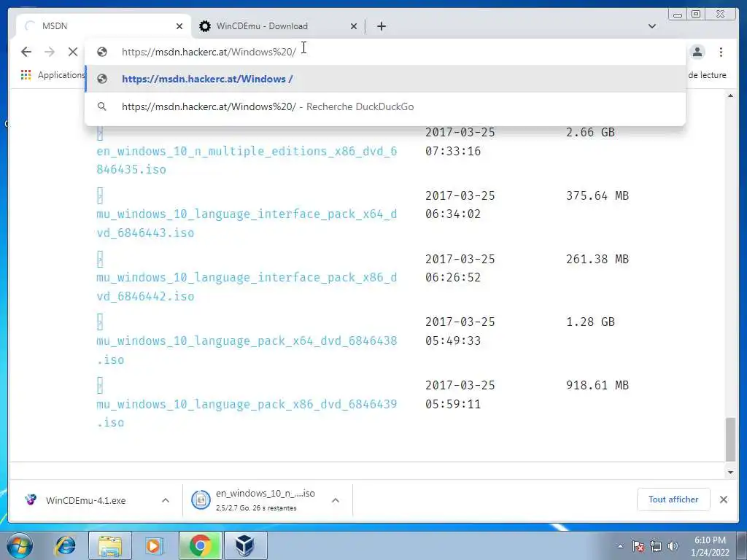Select the msdn.hackerc.at/Windows / suggestion
This screenshot has height=560, width=747.
pyautogui.click(x=385, y=79)
